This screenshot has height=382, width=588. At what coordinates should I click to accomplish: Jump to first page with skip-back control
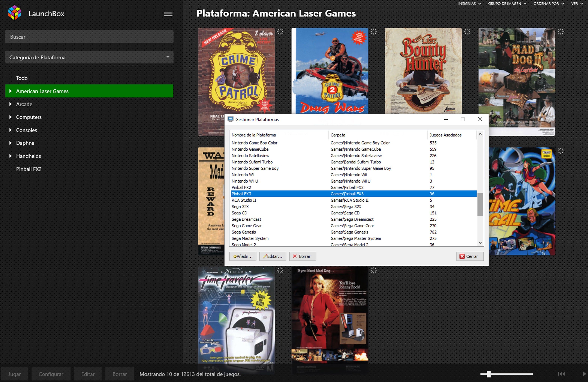[561, 374]
